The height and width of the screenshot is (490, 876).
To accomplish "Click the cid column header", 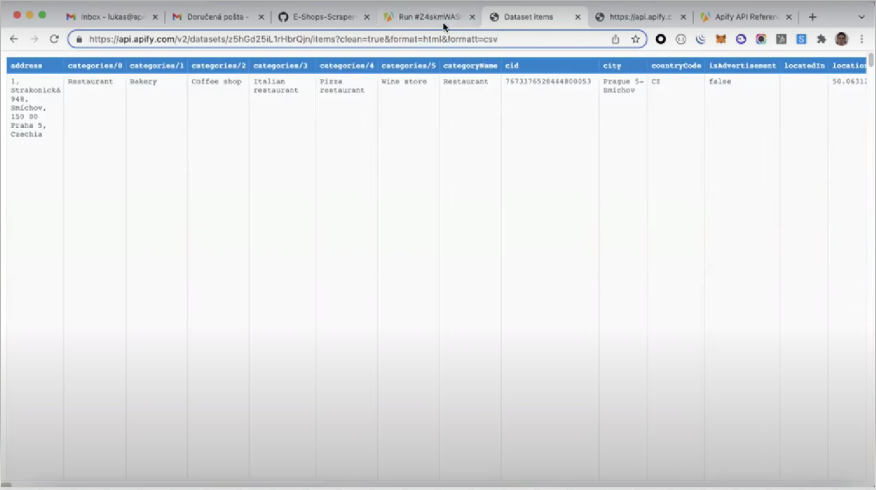I will coord(550,65).
